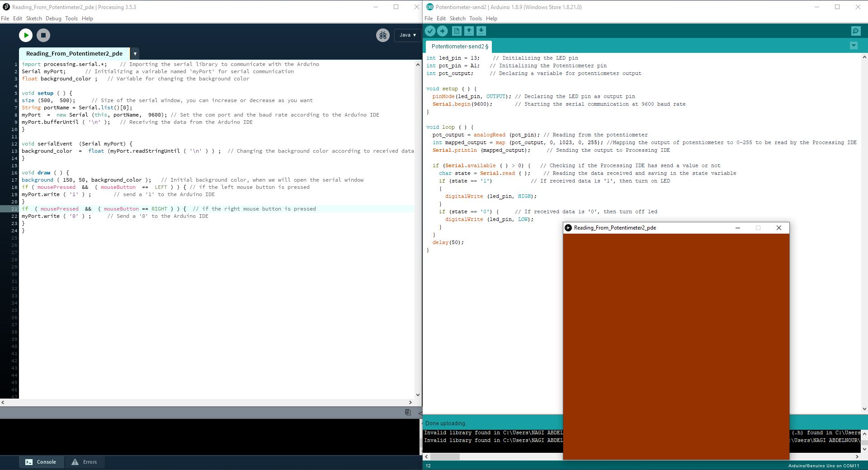The height and width of the screenshot is (470, 868).
Task: Click Arduino Upload arrow button
Action: (x=443, y=31)
